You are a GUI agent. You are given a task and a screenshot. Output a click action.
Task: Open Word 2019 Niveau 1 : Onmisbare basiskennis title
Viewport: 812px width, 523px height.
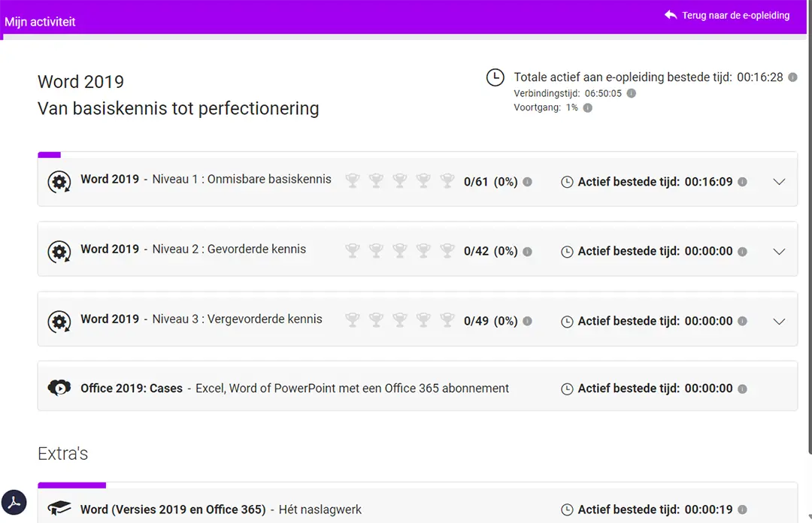[x=205, y=179]
